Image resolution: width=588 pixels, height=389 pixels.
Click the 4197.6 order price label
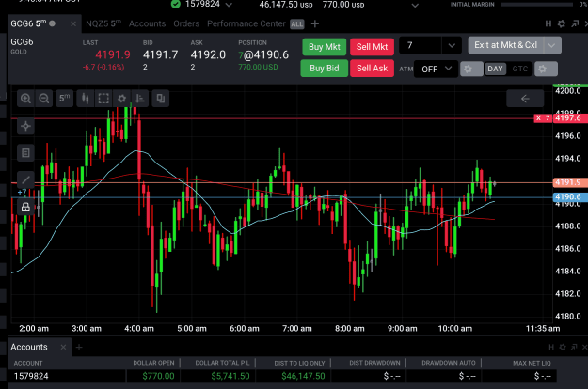point(568,118)
